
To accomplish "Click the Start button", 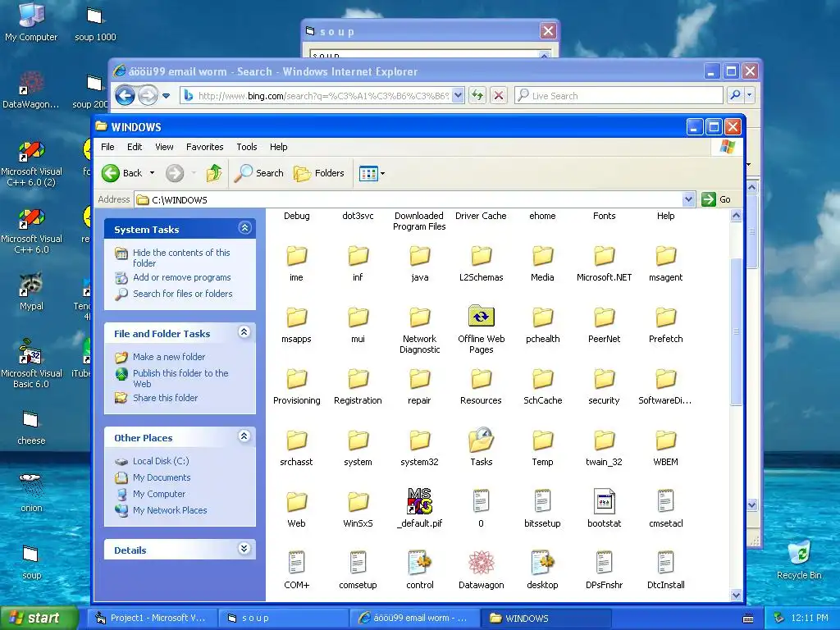I will click(39, 619).
